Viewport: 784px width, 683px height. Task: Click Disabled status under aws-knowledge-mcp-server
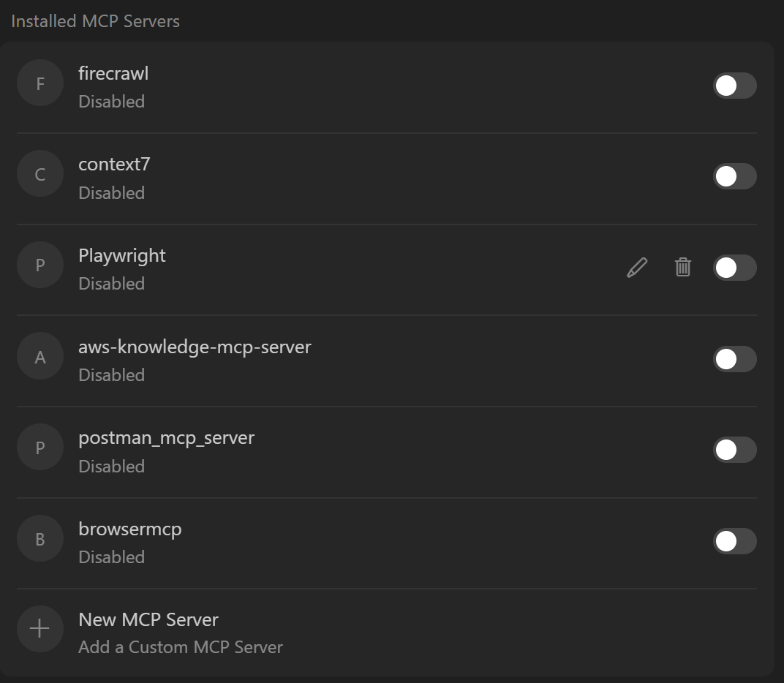[x=111, y=375]
